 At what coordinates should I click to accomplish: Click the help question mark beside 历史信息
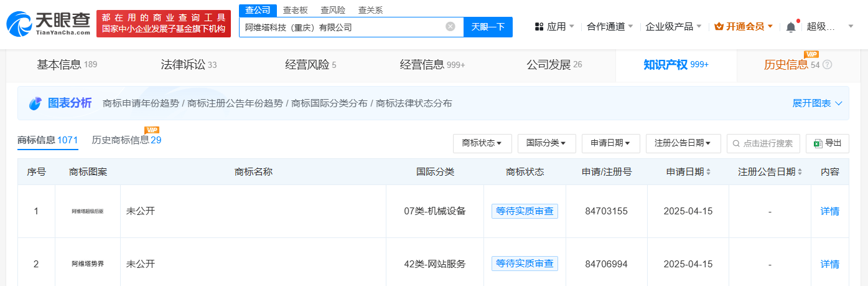tap(827, 65)
